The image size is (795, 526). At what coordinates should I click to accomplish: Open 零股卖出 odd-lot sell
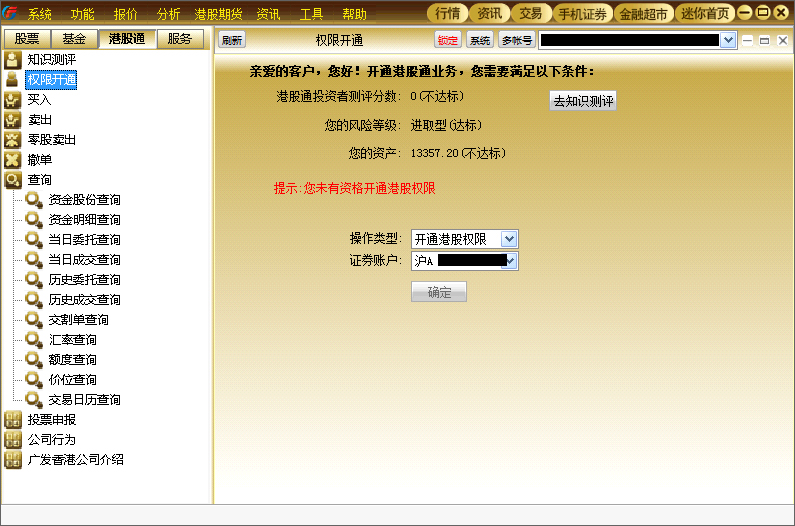coord(51,139)
